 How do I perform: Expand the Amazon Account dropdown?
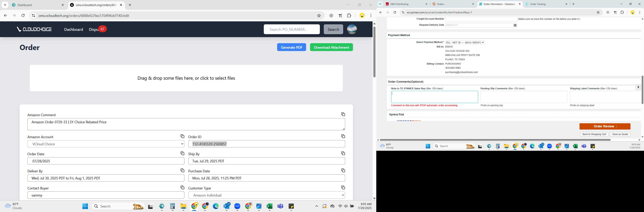(x=106, y=144)
